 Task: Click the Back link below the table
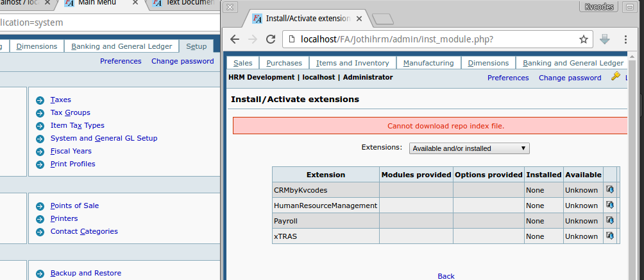pyautogui.click(x=446, y=276)
